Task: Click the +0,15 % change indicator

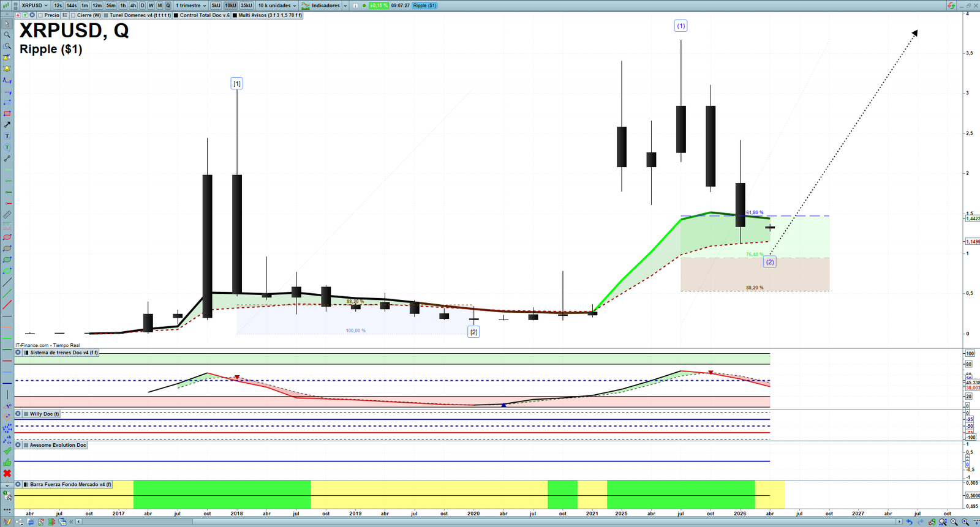Action: [x=379, y=6]
